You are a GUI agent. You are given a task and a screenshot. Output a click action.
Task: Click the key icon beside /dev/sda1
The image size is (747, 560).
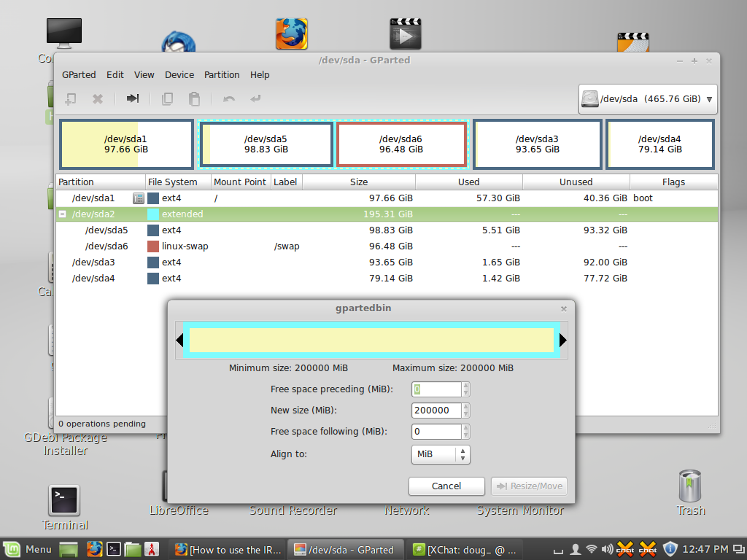(x=138, y=198)
